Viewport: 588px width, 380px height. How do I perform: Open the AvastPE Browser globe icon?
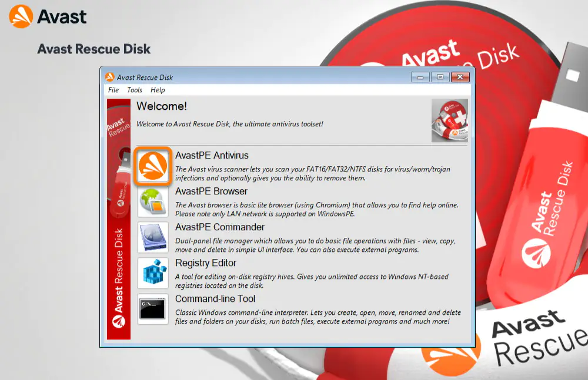tap(153, 201)
